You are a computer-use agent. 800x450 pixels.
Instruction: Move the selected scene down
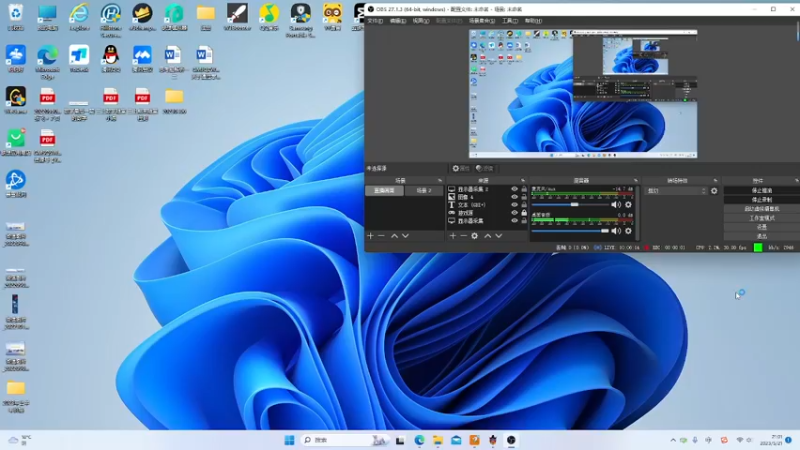(x=405, y=236)
